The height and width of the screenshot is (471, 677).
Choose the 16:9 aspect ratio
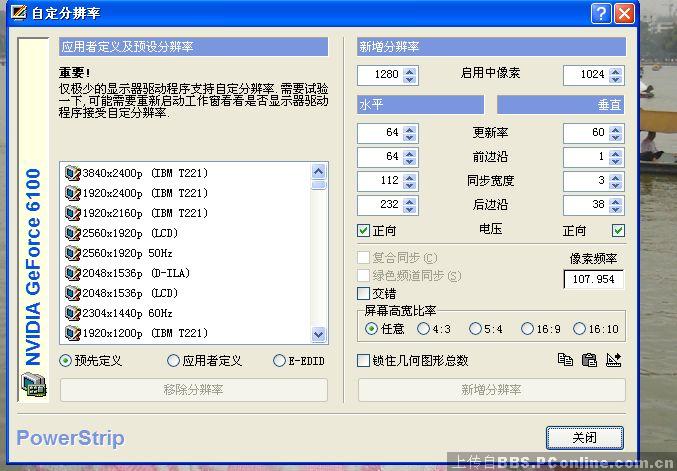tap(527, 329)
